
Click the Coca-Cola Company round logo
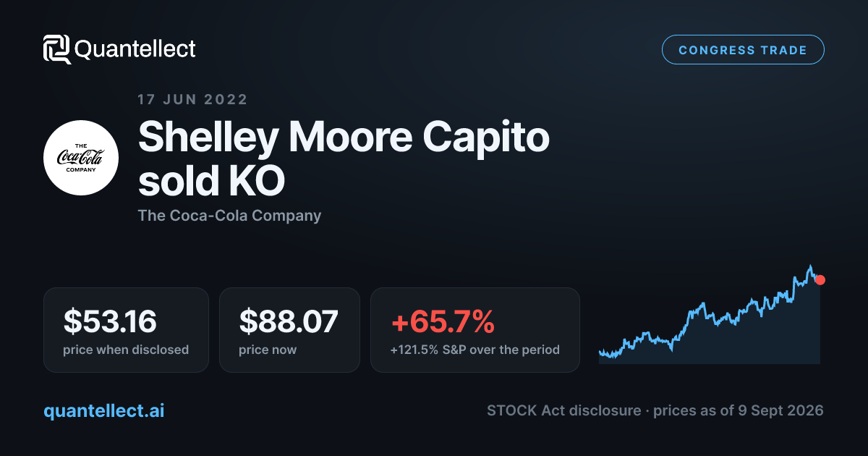coord(81,158)
